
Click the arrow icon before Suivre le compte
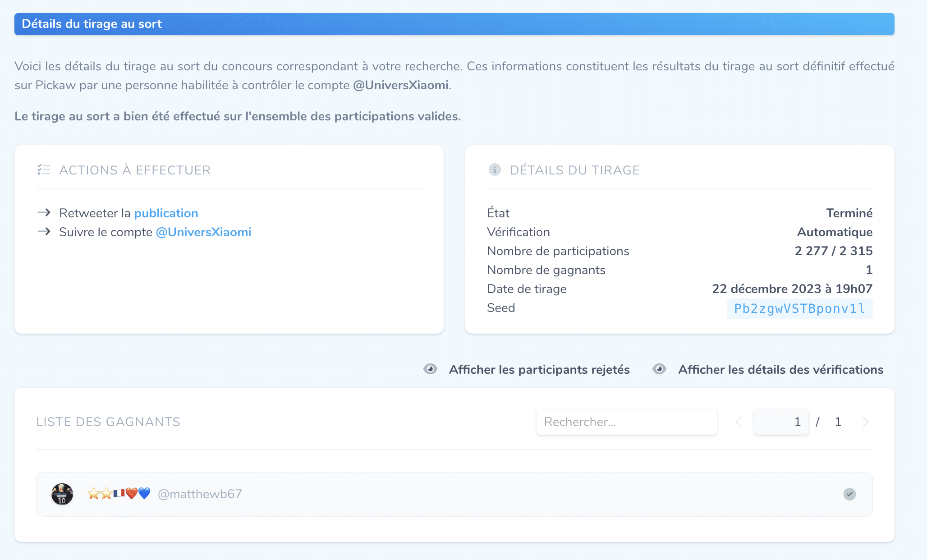tap(44, 231)
